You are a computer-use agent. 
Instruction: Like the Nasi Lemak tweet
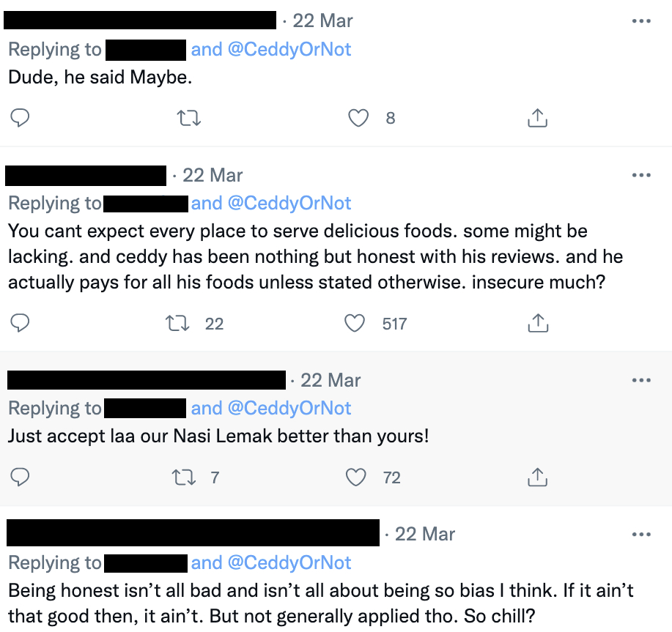[356, 477]
